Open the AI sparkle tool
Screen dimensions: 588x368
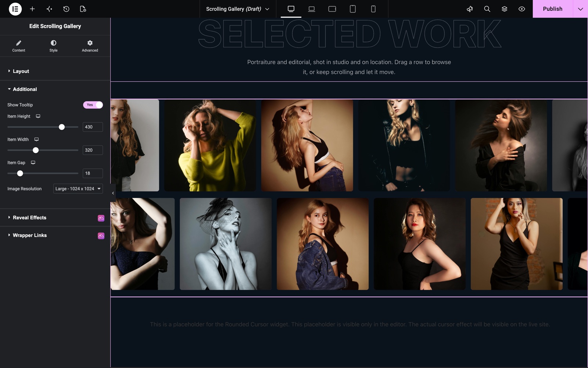[x=49, y=9]
